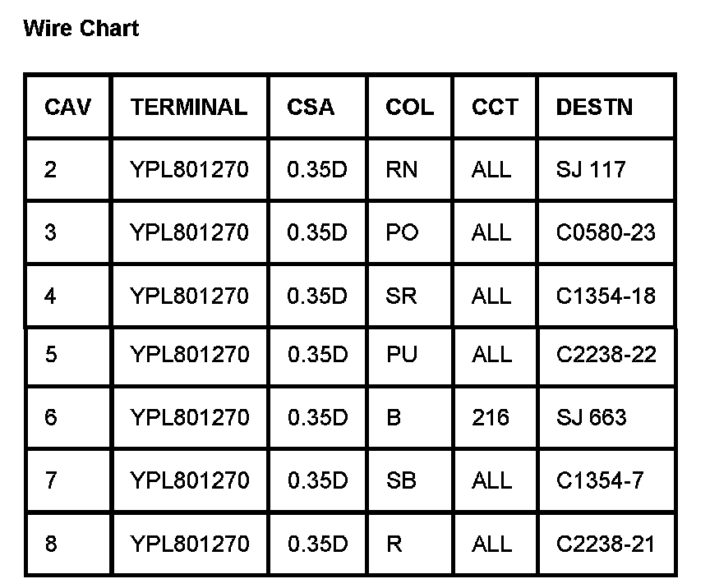Screen dimensions: 710x588
Task: Select the SJ 663 destination cell
Action: [591, 417]
